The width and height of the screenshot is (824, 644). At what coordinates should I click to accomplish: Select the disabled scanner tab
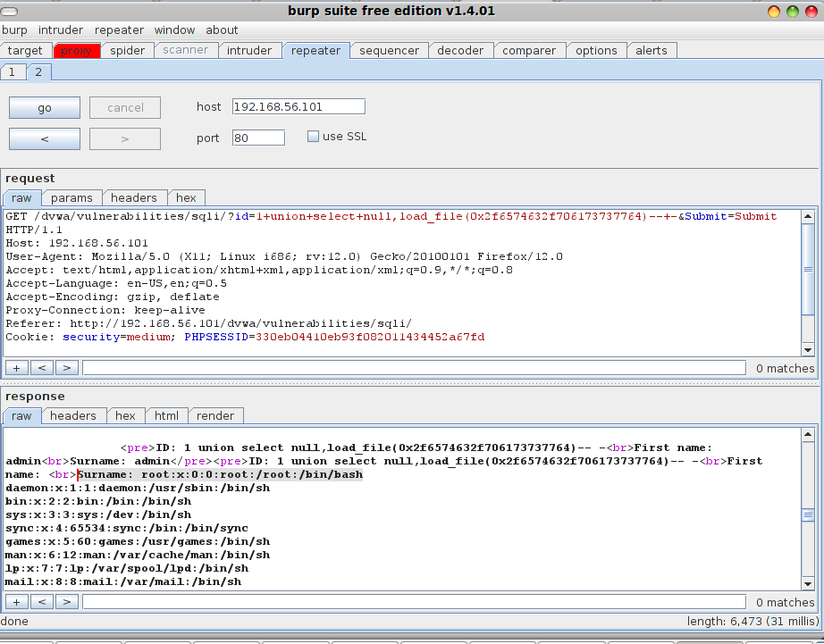(186, 50)
